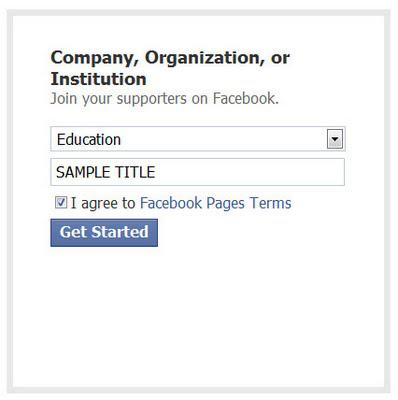Click the Join your supporters on Facebook text
The width and height of the screenshot is (398, 400).
click(164, 99)
